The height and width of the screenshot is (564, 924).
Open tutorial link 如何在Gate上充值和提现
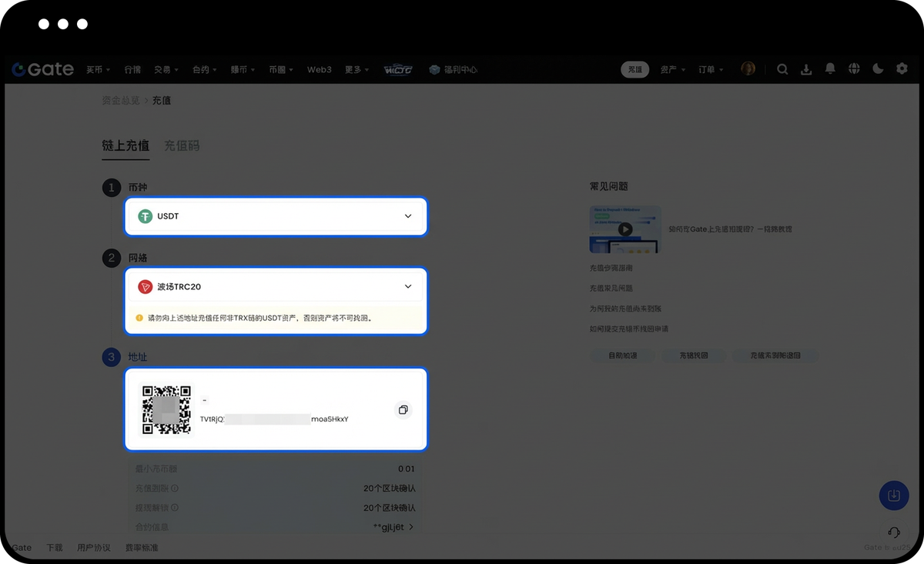(730, 229)
